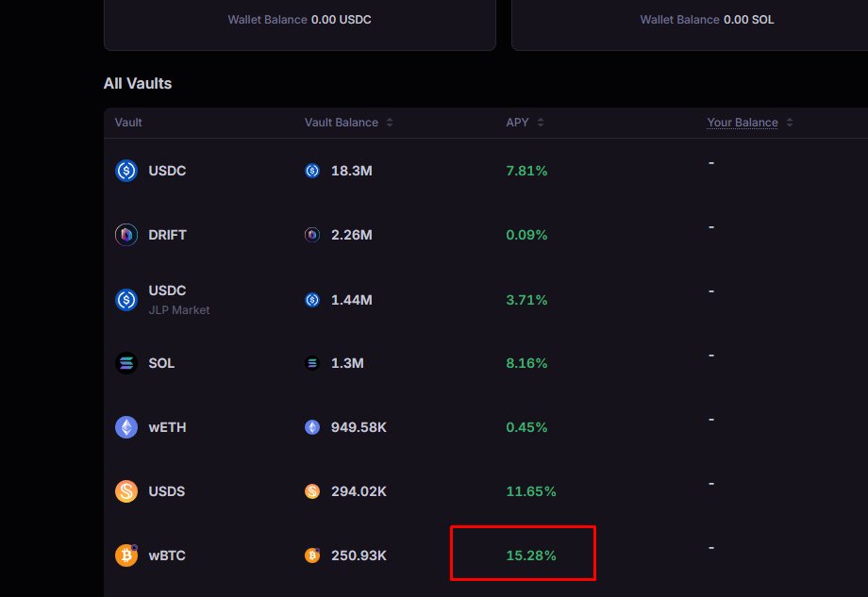Open the wBTC vault name

click(167, 556)
